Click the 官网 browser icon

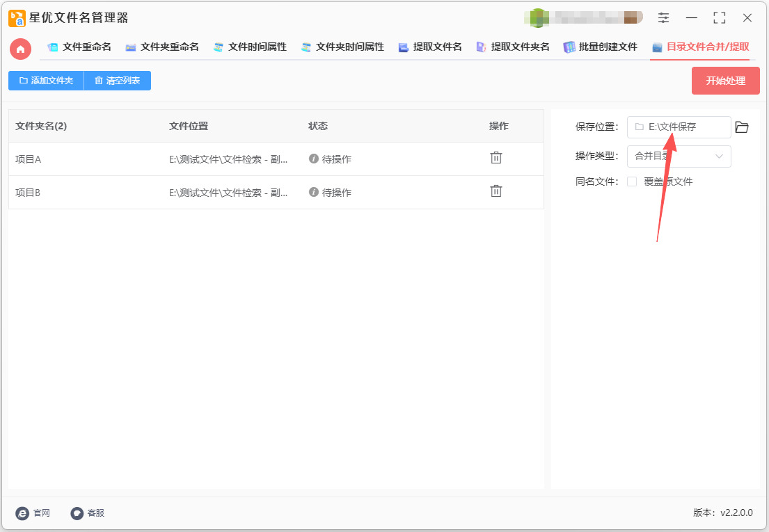tap(22, 513)
